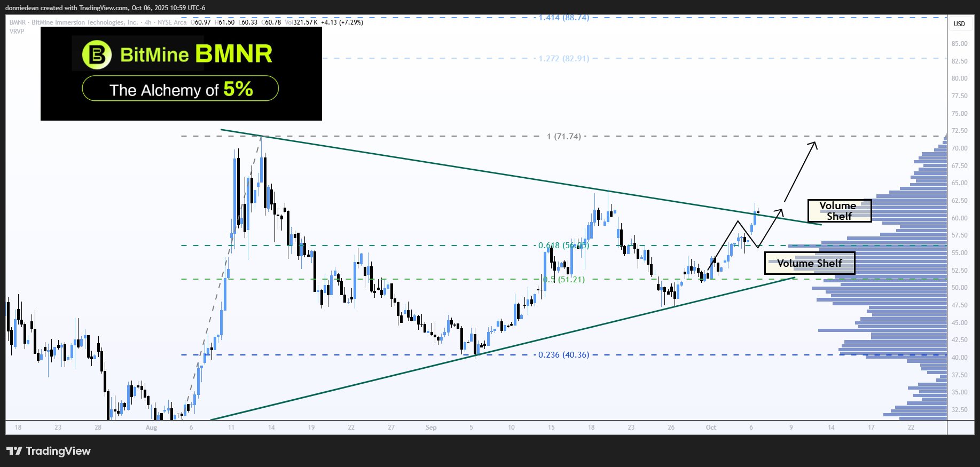The height and width of the screenshot is (467, 980).
Task: Select the 0.5 (51.21) Fibonacci label
Action: [563, 279]
